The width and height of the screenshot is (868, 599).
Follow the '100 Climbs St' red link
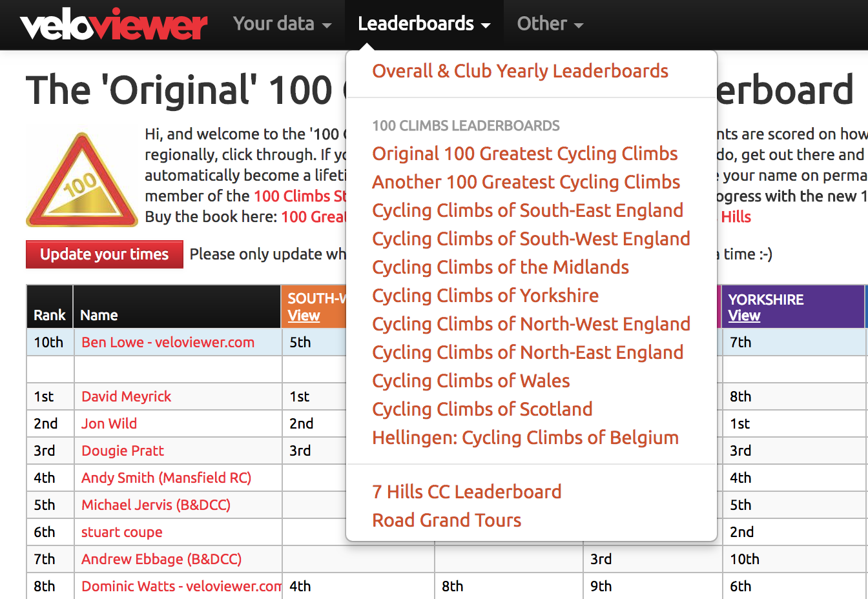click(300, 196)
